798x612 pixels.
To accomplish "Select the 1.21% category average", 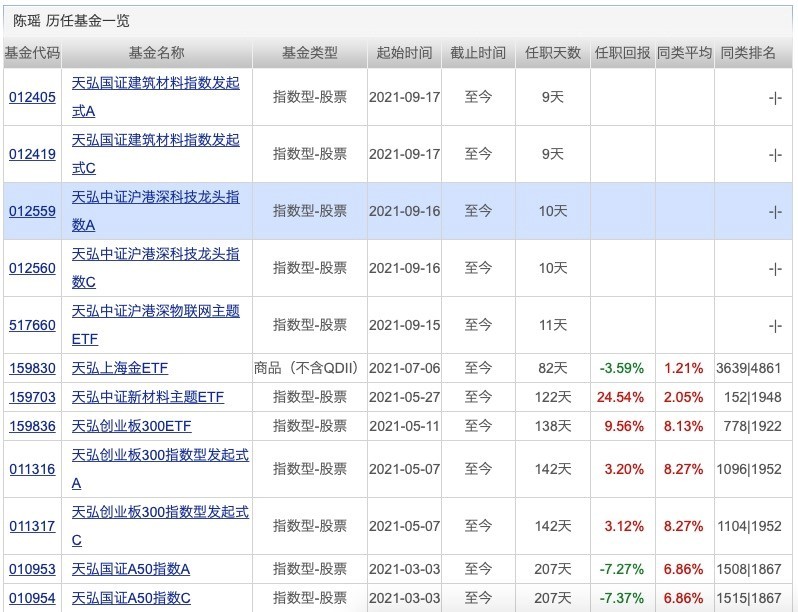I will pyautogui.click(x=683, y=368).
